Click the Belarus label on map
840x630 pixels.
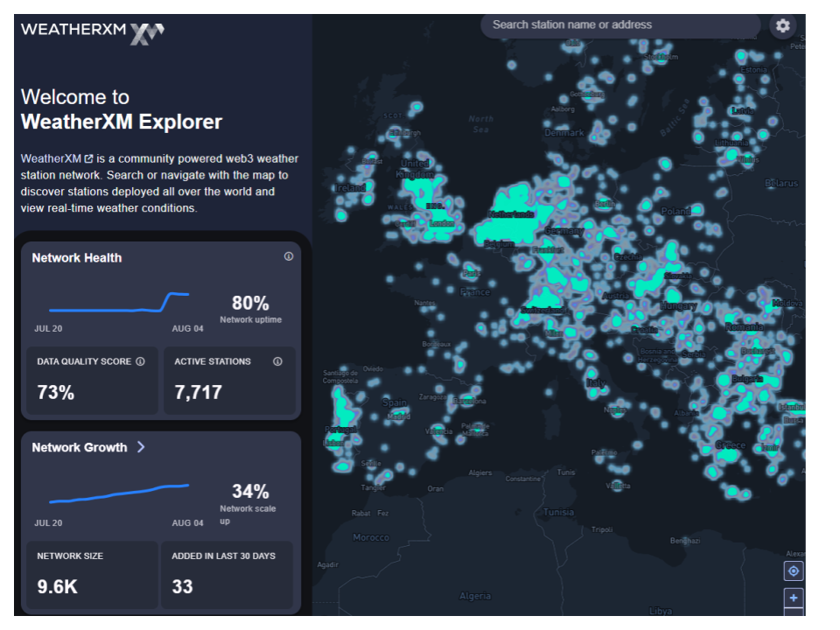tap(781, 183)
